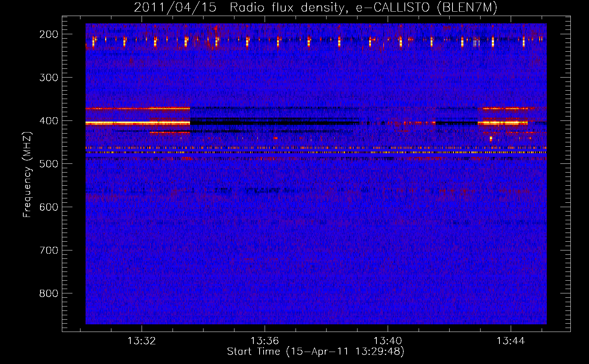
Task: Select the 400 frequency tick label
Action: pyautogui.click(x=49, y=121)
